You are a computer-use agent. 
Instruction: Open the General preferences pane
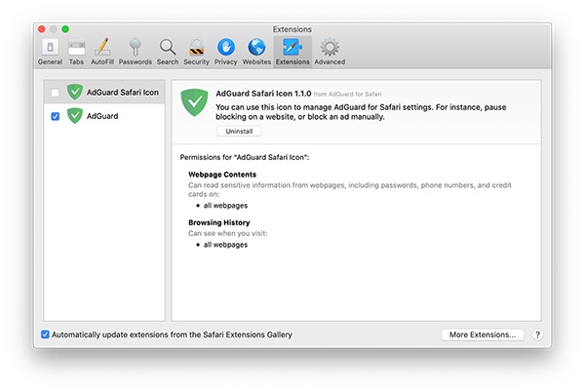point(50,51)
